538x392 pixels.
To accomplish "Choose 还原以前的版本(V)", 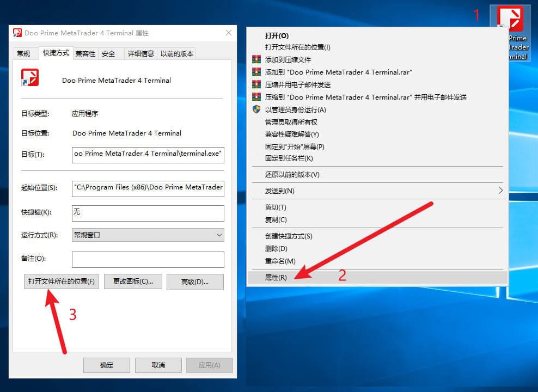I will 377,175.
